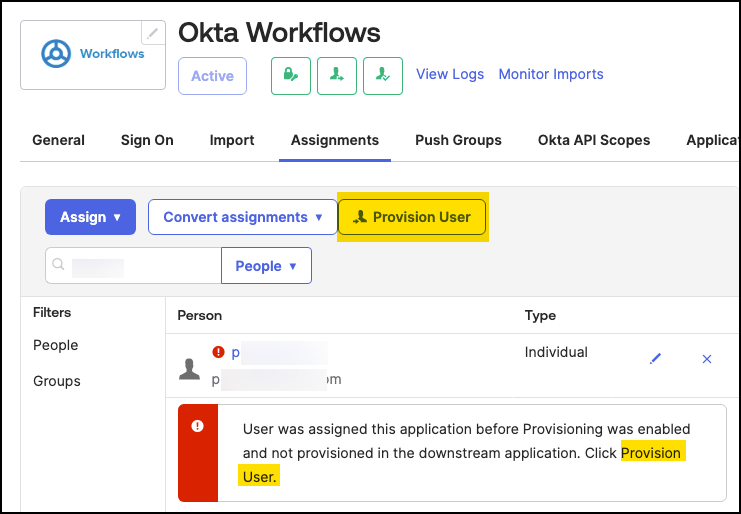Switch to the Push Groups tab
Image resolution: width=741 pixels, height=514 pixels.
click(x=458, y=140)
